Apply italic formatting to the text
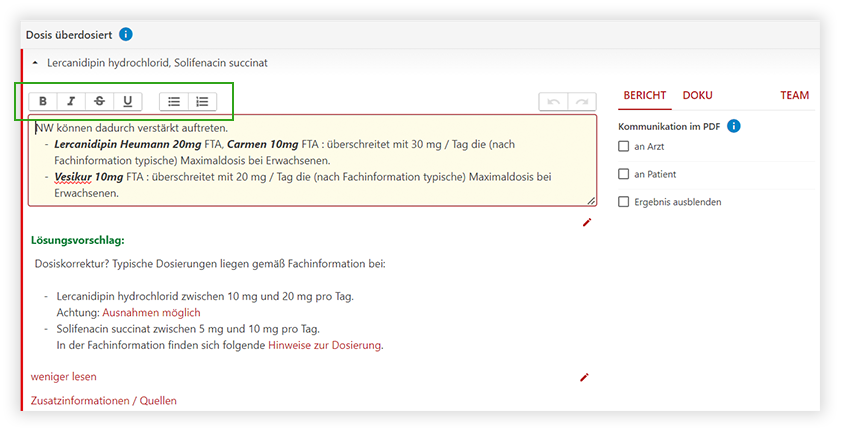This screenshot has height=446, width=850. [71, 101]
